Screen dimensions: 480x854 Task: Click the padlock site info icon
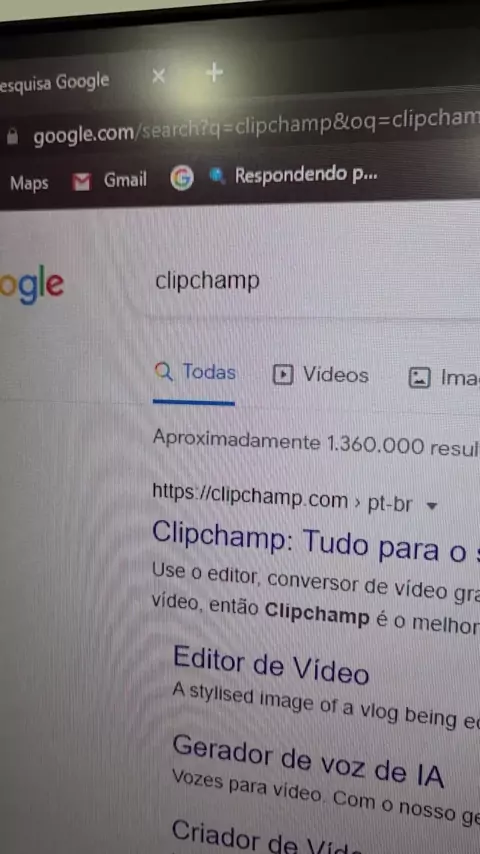coord(12,136)
